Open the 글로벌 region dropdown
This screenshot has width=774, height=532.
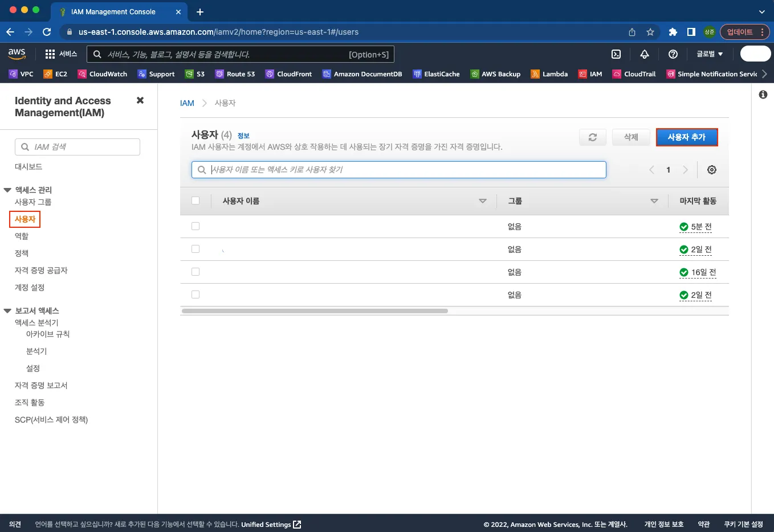tap(710, 54)
